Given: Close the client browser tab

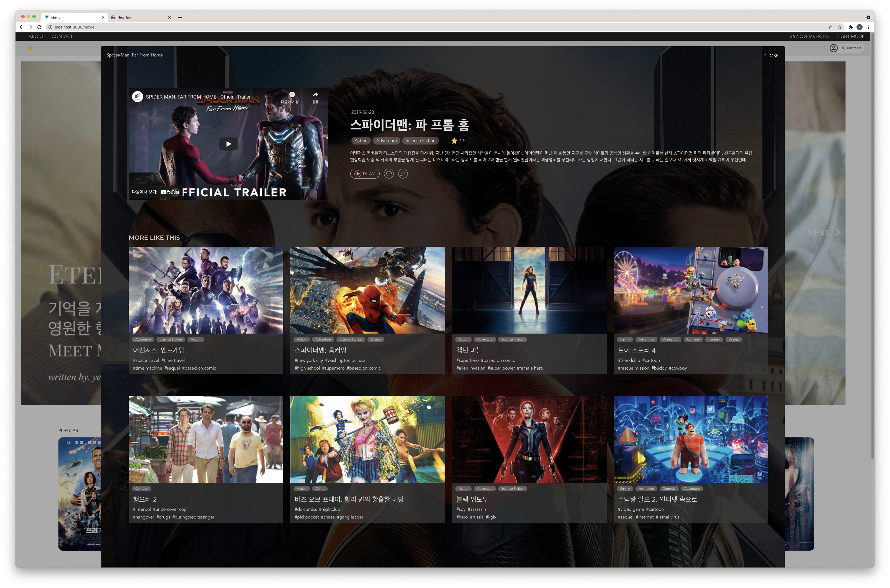Looking at the screenshot, I should [103, 17].
